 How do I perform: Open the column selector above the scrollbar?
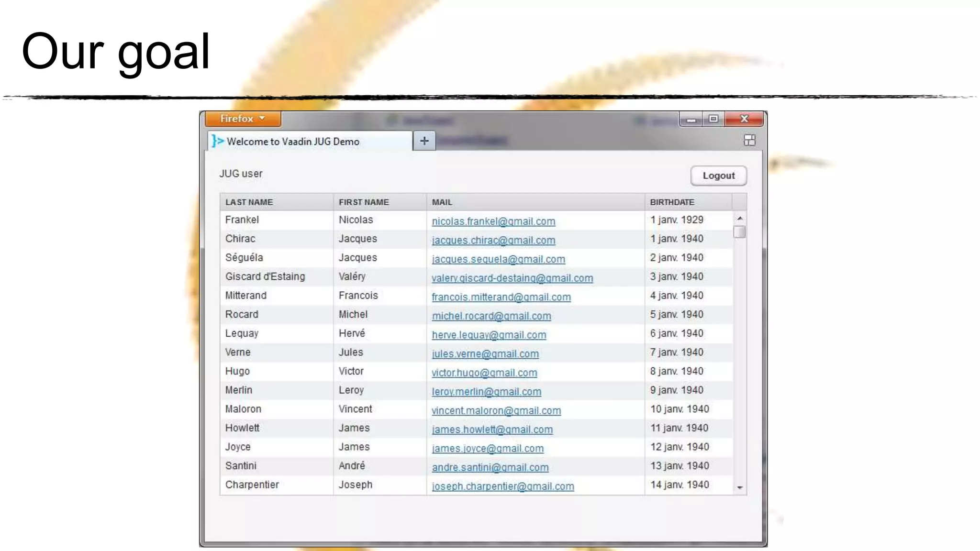tap(739, 202)
